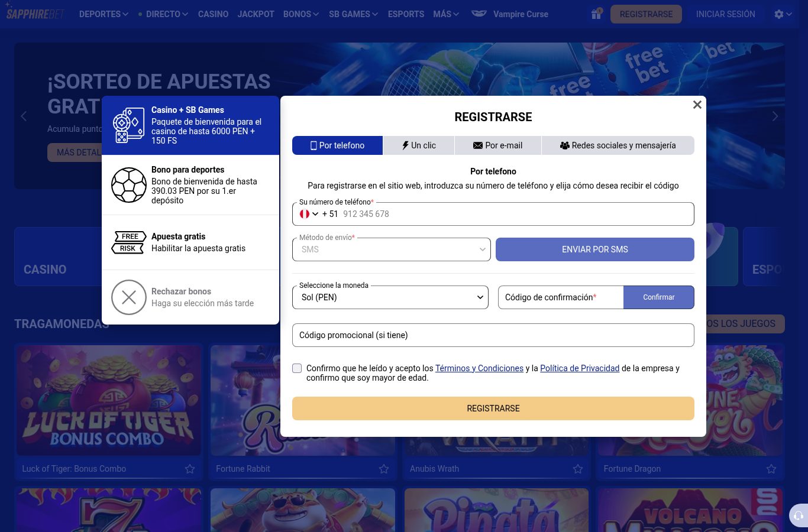Go to next banner slide arrow
808x532 pixels.
pyautogui.click(x=775, y=116)
